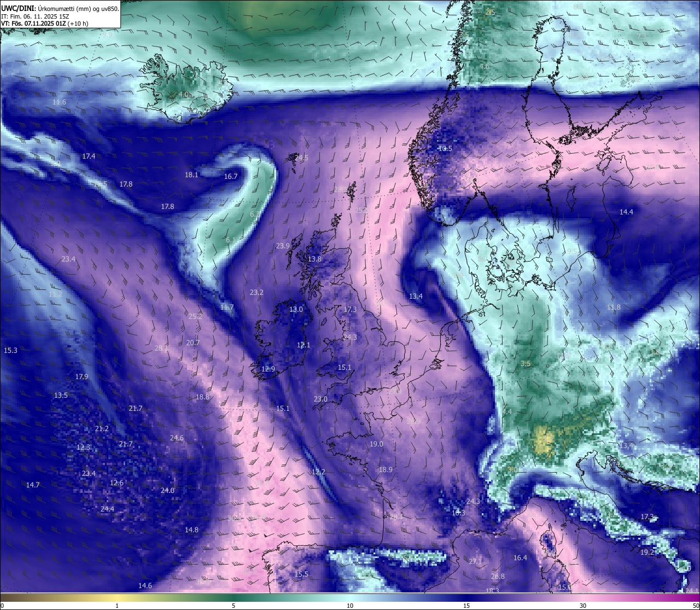700x610 pixels.
Task: Click the 27.1 value in the Mediterranean
Action: (475, 562)
